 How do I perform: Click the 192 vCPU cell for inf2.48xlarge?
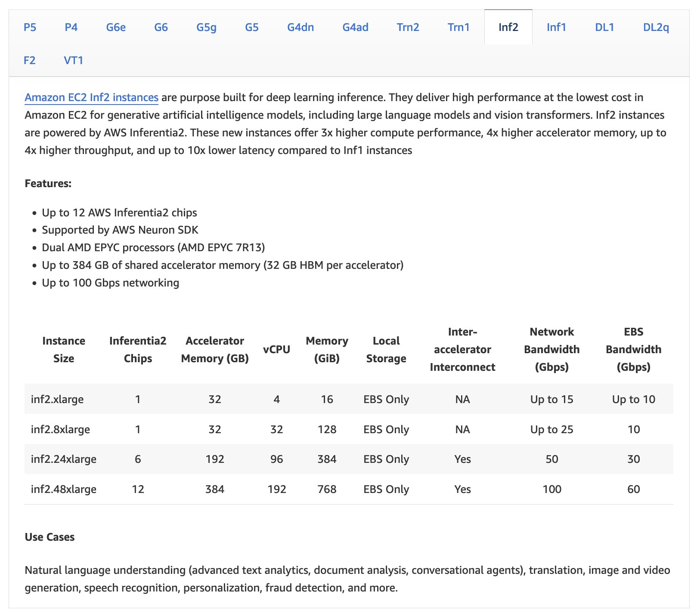pyautogui.click(x=276, y=489)
